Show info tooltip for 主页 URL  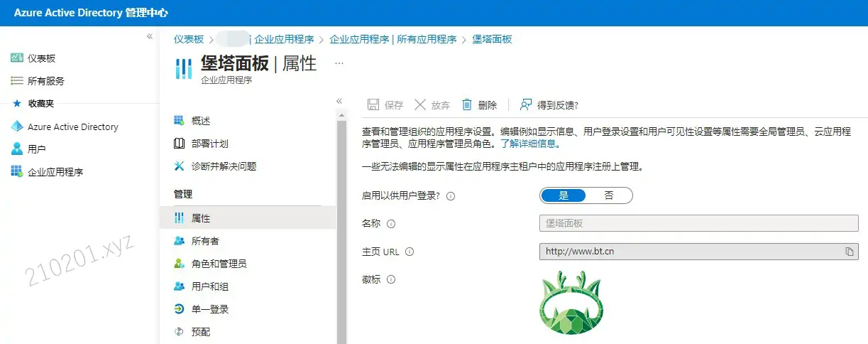[410, 252]
